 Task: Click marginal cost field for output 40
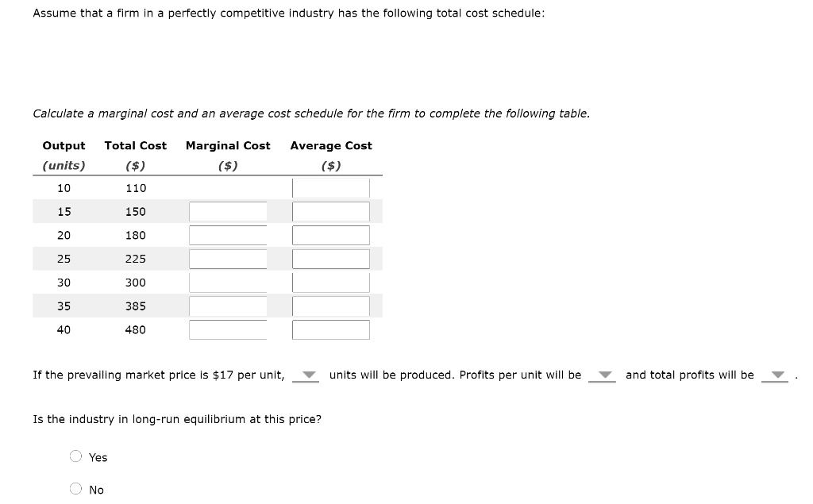[228, 329]
